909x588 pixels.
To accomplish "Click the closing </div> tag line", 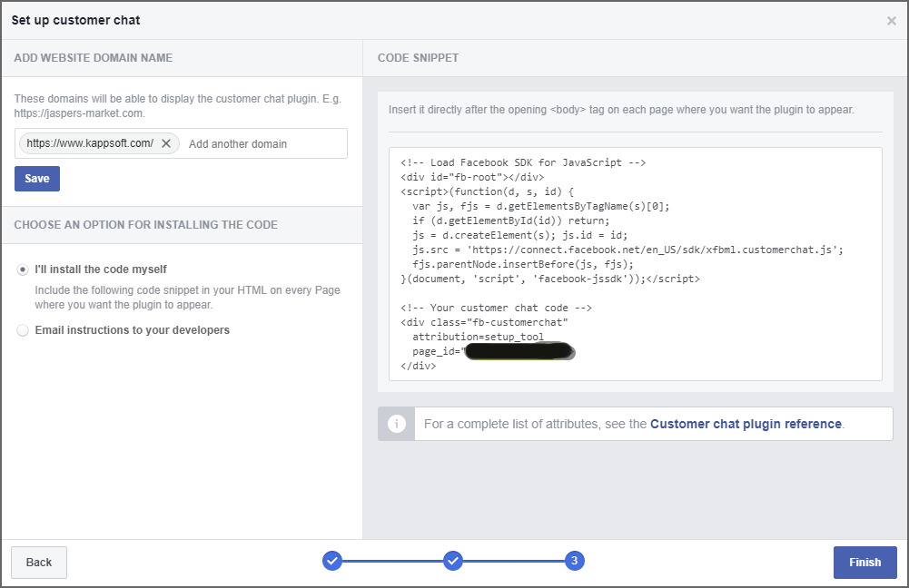I will point(418,366).
